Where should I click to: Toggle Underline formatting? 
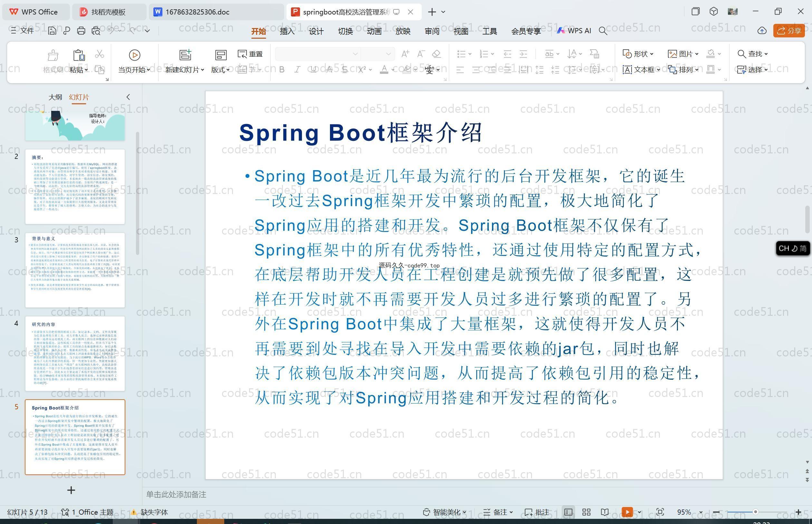(x=313, y=70)
